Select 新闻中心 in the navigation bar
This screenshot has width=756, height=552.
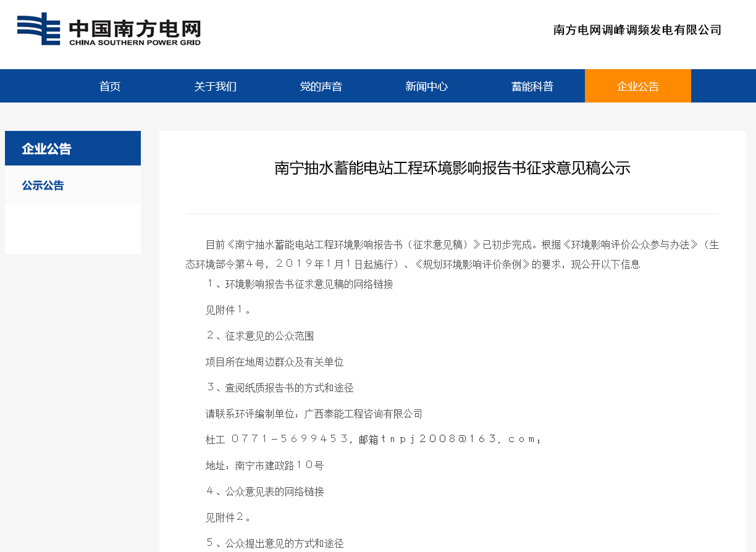426,86
